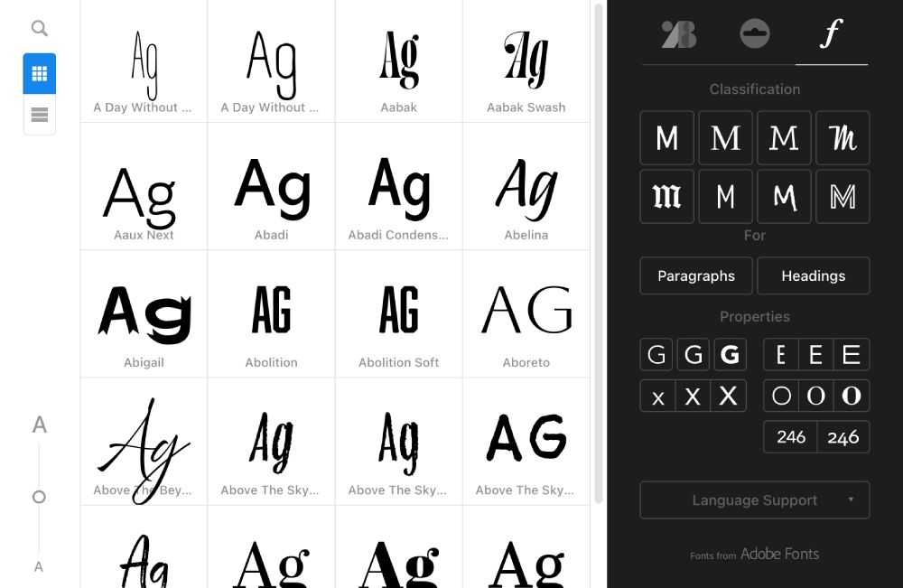
Task: Filter by monospaced classification
Action: tap(726, 196)
